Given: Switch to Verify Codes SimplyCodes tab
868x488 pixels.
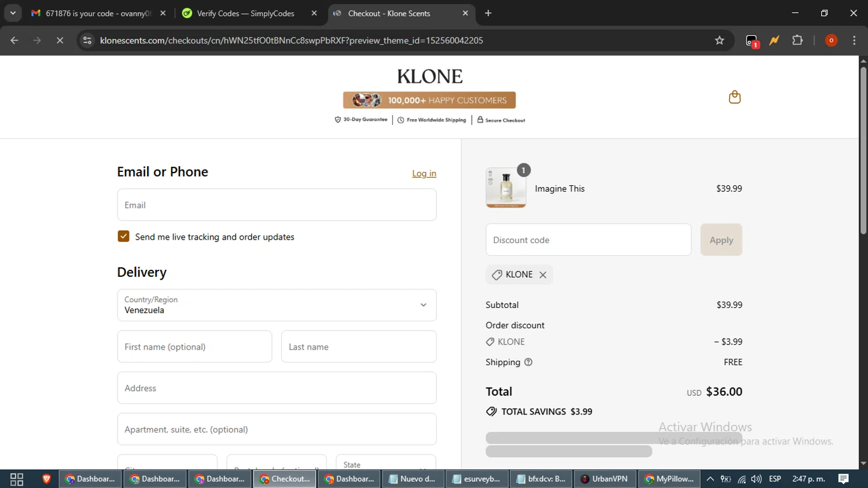Looking at the screenshot, I should tap(245, 13).
